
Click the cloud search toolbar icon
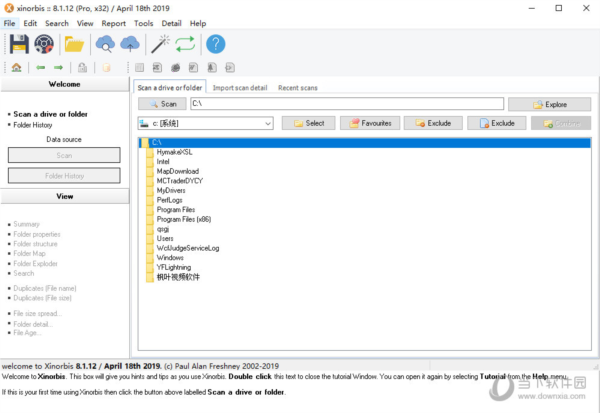point(105,44)
